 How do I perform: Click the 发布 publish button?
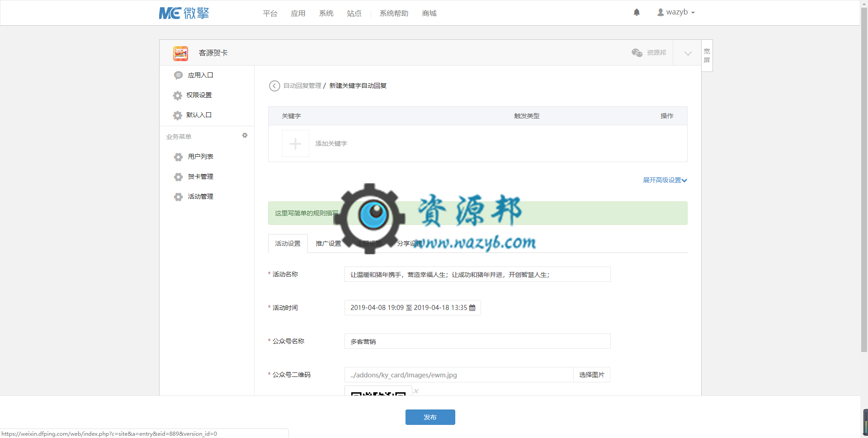(430, 417)
